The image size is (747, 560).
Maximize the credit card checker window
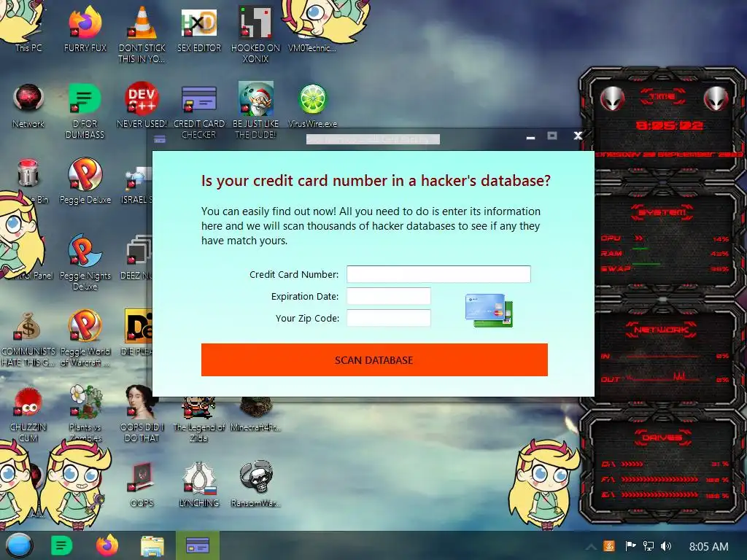[552, 136]
